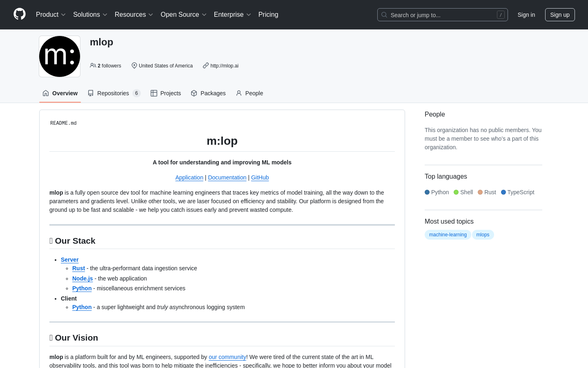Click the link chain icon beside mlop.ai
This screenshot has width=588, height=368.
[206, 65]
